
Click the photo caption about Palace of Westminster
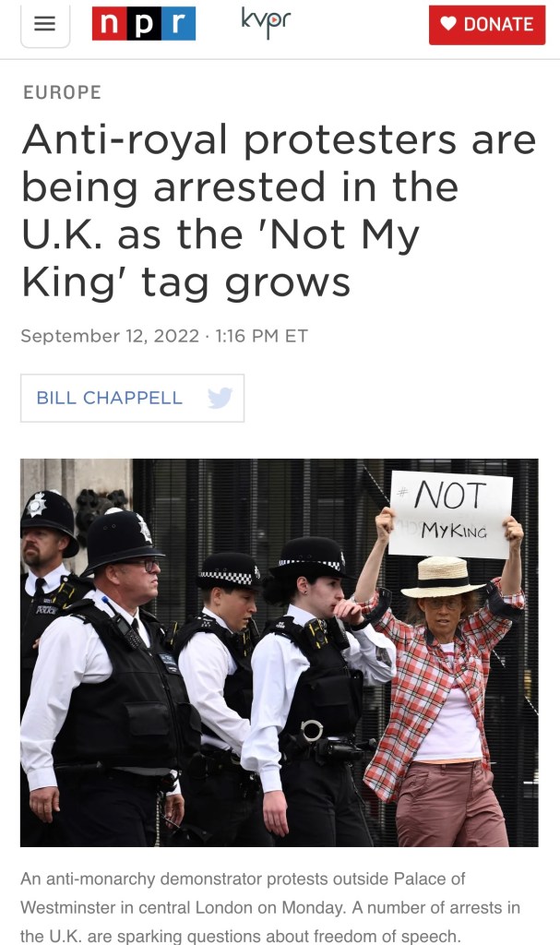270,908
